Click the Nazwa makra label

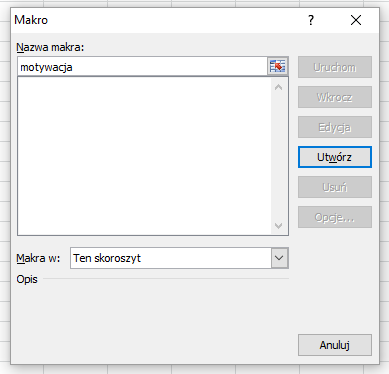[50, 47]
